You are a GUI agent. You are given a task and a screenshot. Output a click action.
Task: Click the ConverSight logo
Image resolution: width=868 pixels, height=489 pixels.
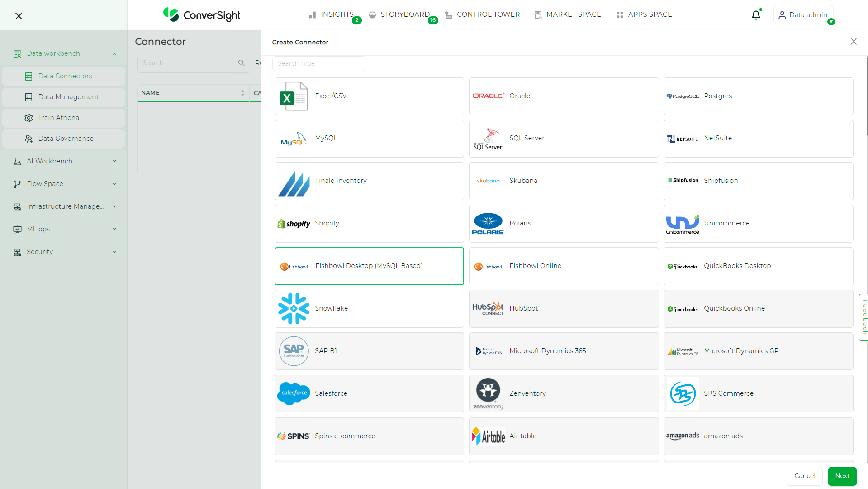point(201,15)
